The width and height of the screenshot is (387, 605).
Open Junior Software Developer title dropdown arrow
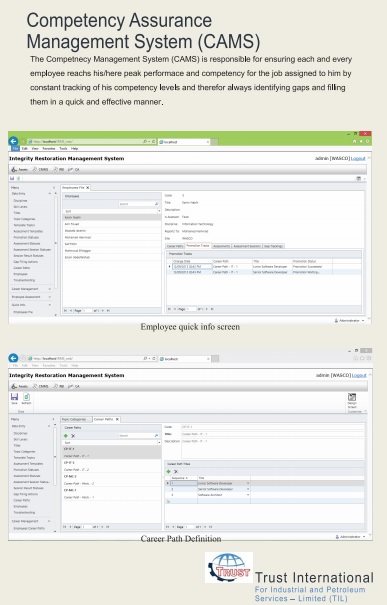coord(248,483)
